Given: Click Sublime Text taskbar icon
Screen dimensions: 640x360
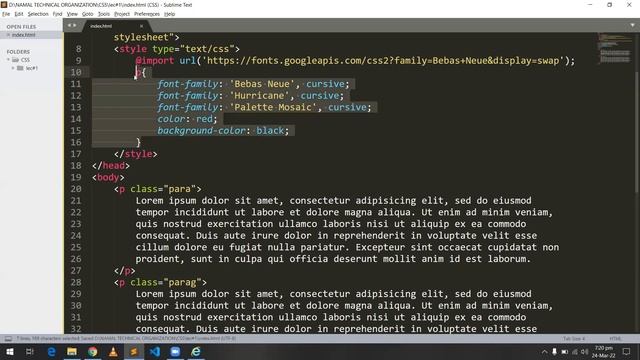Looking at the screenshot, I should pos(134,351).
